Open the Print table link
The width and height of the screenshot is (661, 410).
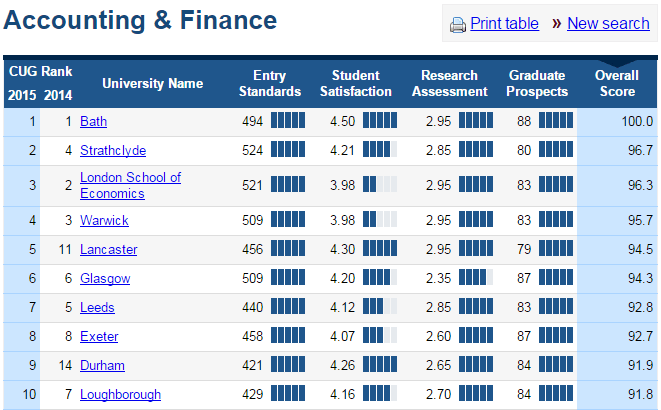coord(504,24)
